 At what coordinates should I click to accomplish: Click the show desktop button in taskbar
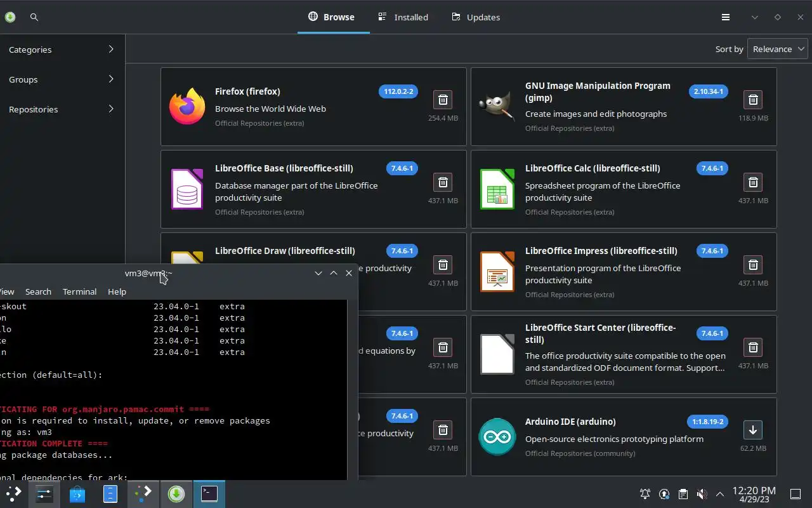click(x=795, y=494)
